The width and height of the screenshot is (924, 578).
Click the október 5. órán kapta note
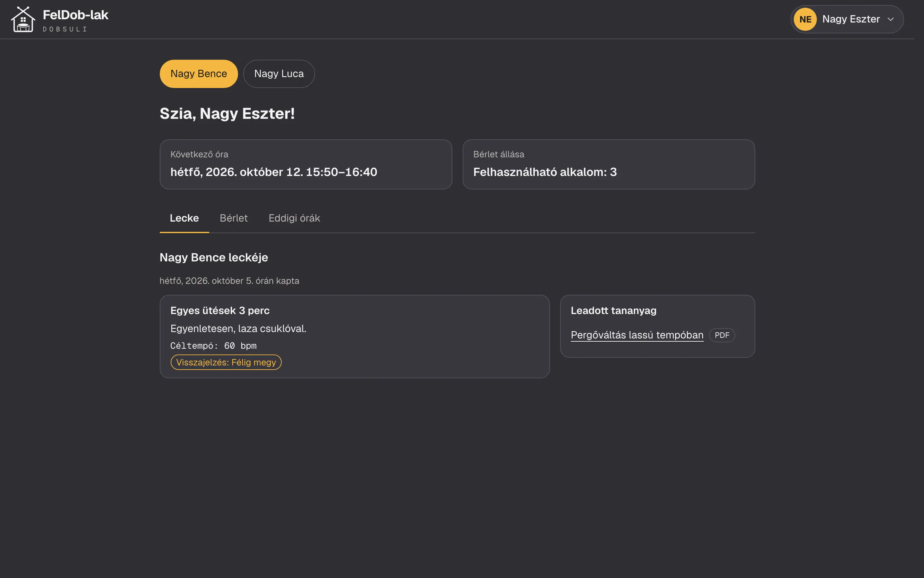tap(229, 281)
